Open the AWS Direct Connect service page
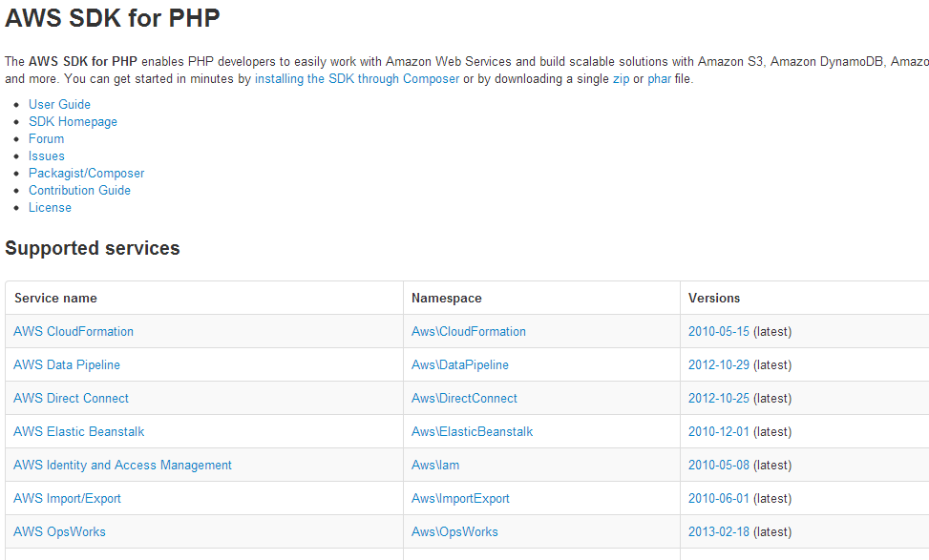Screen dimensions: 929x560 point(71,398)
